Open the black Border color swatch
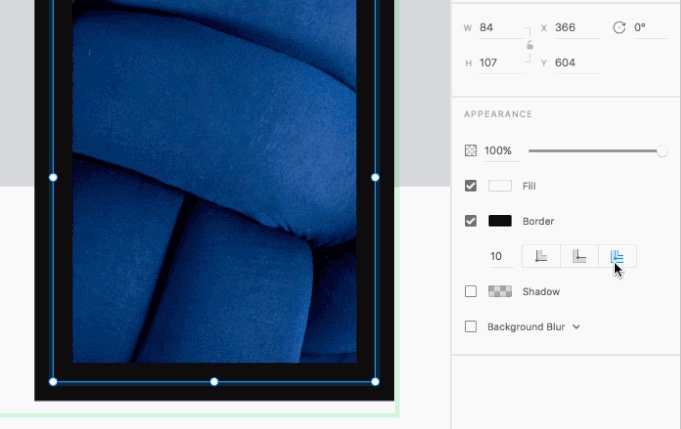681x429 pixels. 500,221
